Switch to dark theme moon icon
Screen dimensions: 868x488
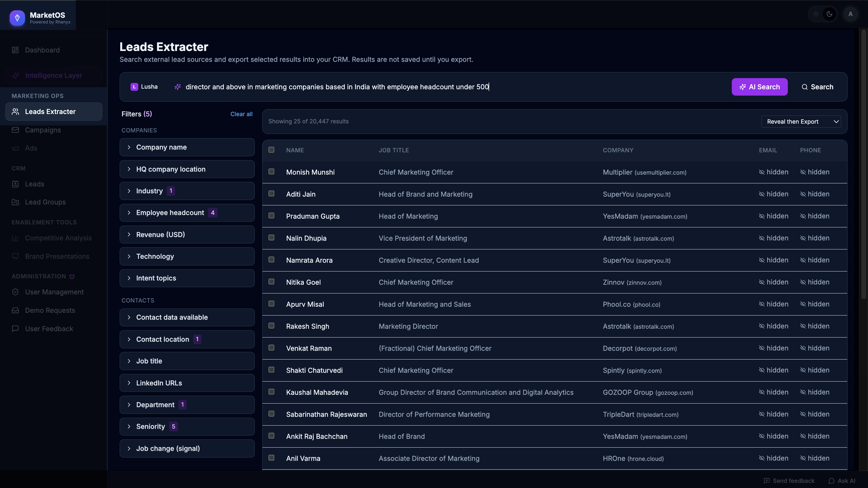coord(829,14)
